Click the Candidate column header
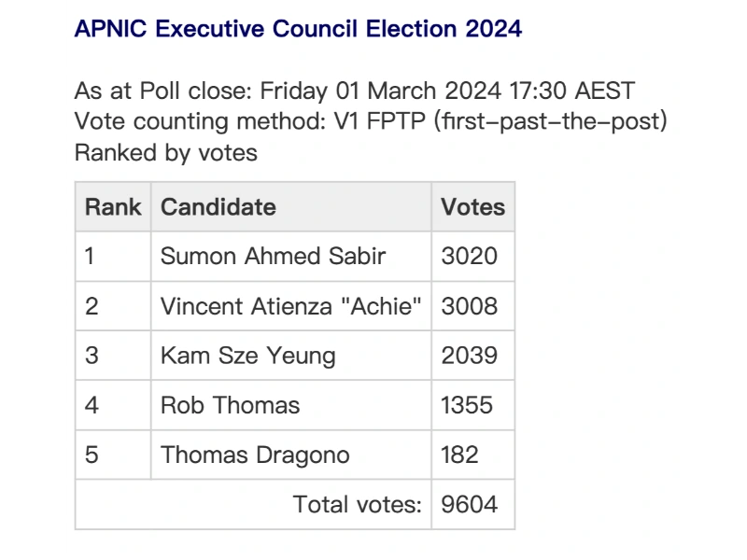747x560 pixels. click(218, 206)
